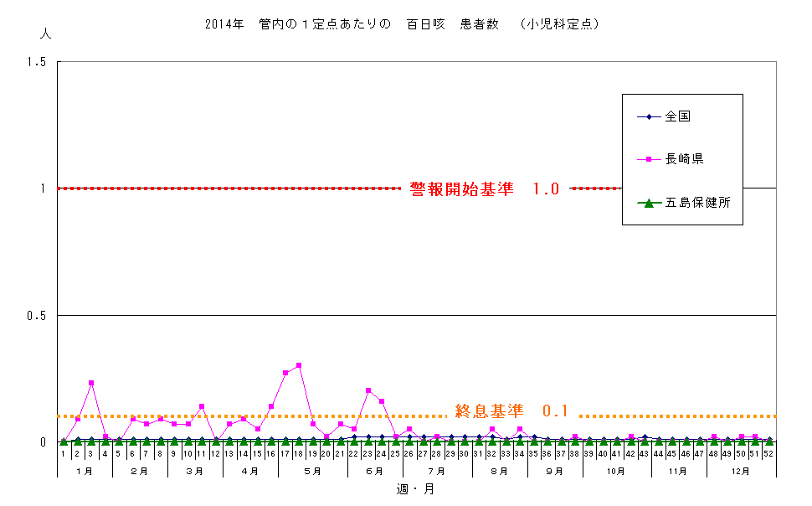Click the y-axis value 1
This screenshot has width=812, height=506.
43,188
